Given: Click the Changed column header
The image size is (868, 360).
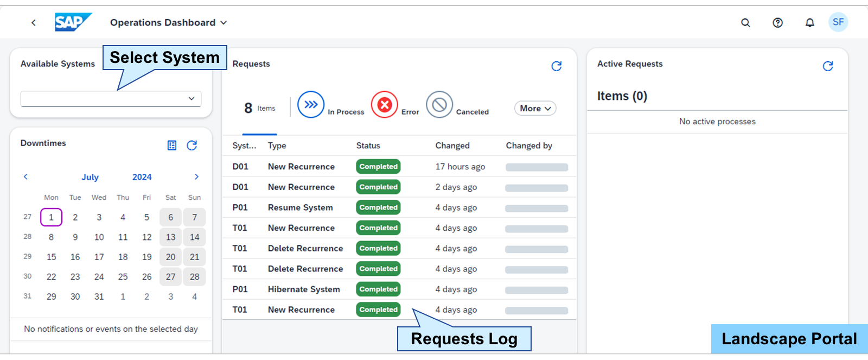Looking at the screenshot, I should [x=452, y=146].
